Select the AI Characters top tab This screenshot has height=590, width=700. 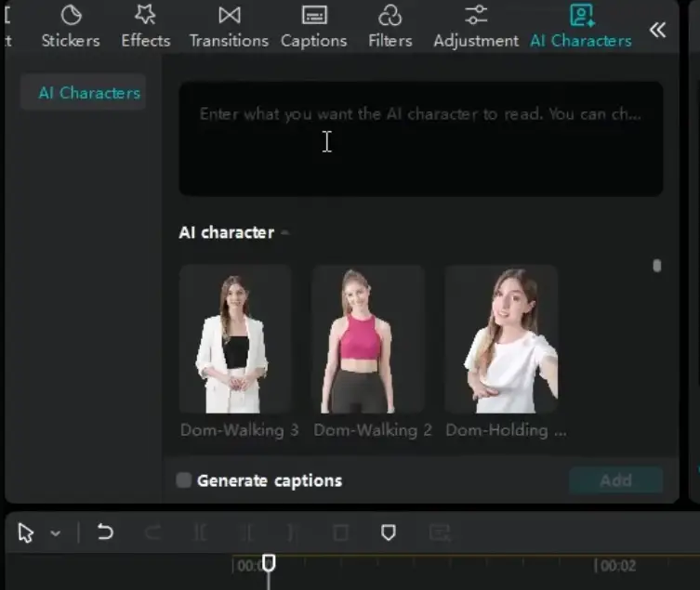pyautogui.click(x=581, y=27)
